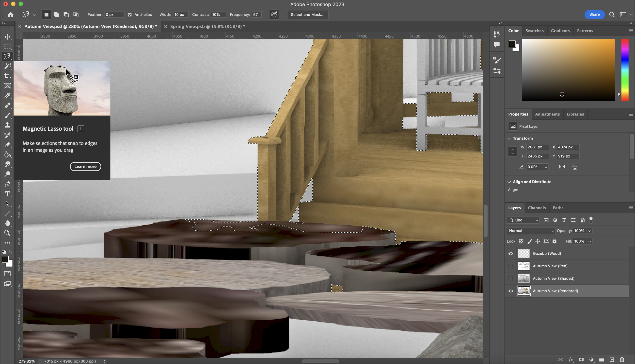
Task: Click the Search magnifier icon
Action: click(x=612, y=15)
